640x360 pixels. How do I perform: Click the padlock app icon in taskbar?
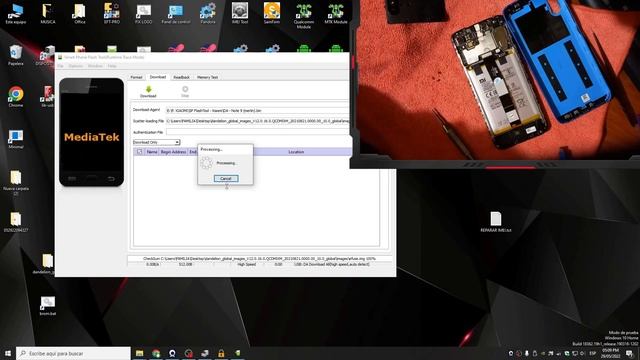[x=221, y=353]
